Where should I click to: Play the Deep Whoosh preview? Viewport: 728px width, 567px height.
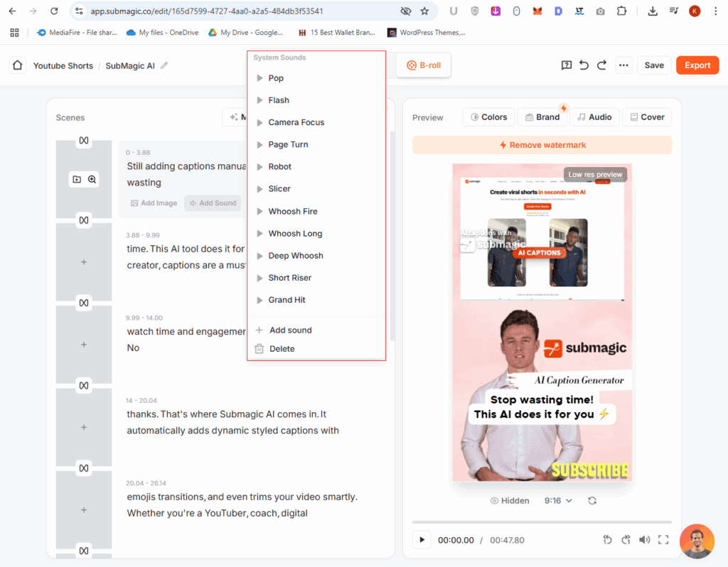[x=259, y=256]
